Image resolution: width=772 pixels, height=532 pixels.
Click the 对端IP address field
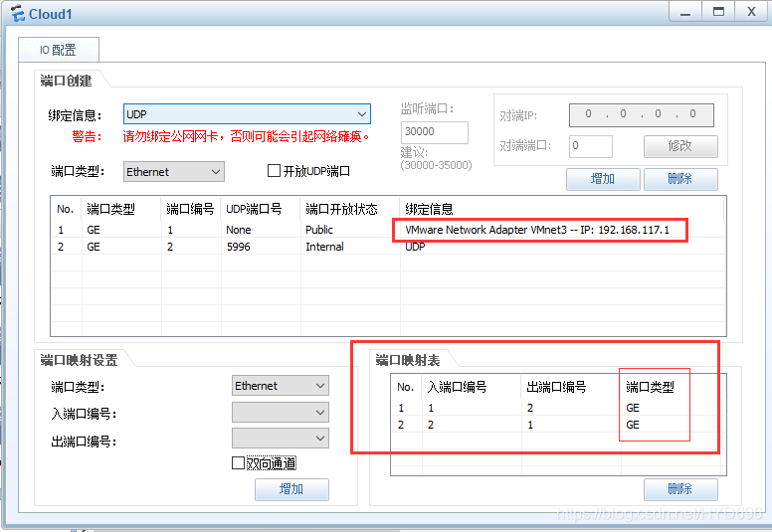tap(641, 114)
